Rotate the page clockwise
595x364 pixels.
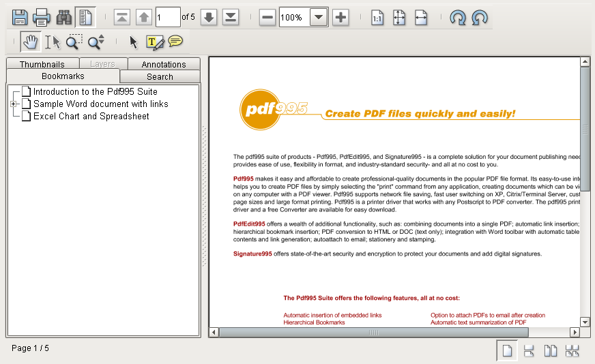point(458,18)
